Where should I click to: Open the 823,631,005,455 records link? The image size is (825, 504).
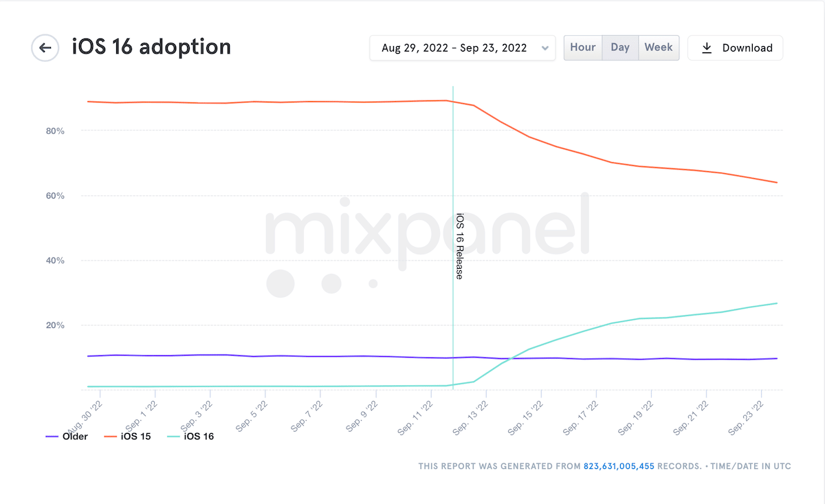[619, 466]
